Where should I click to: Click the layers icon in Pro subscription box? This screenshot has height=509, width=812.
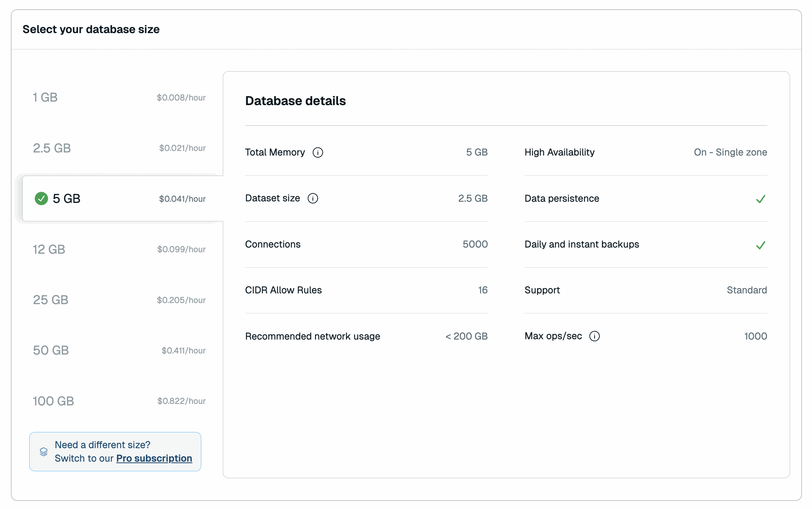(43, 452)
